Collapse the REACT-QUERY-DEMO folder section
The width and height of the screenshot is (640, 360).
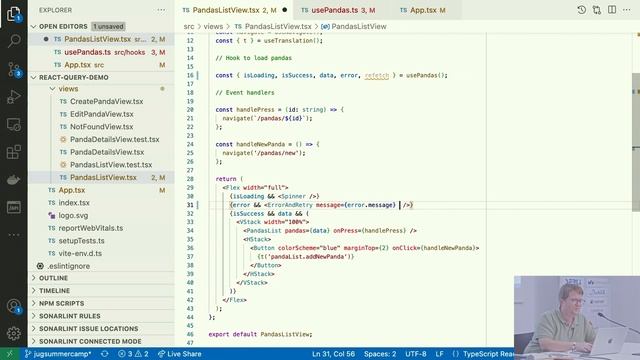(33, 77)
